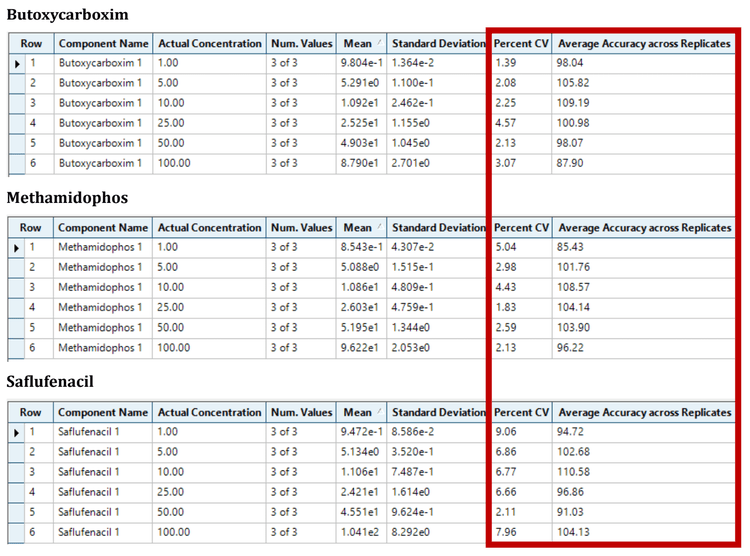
Task: Click Average Accuracy header in Saflufenacil table
Action: click(x=644, y=412)
